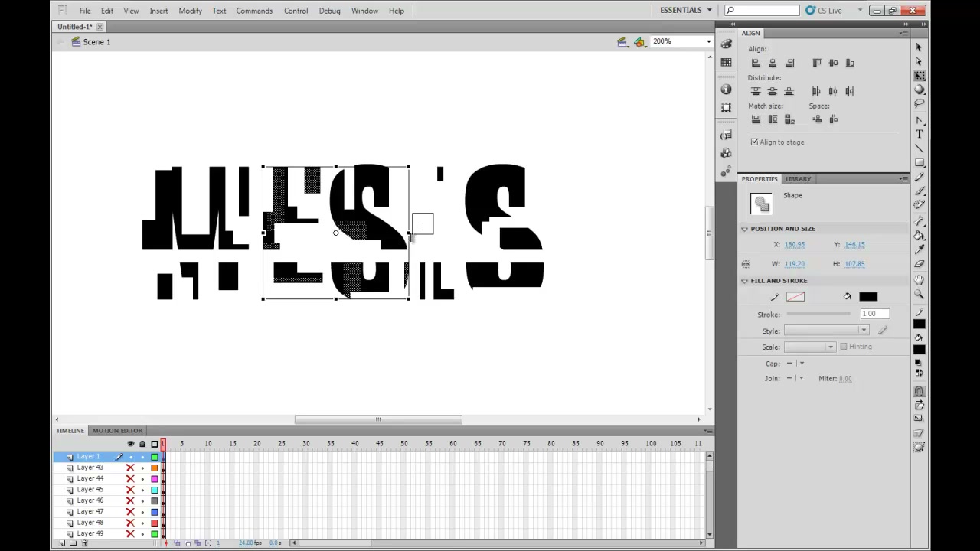Select the Lasso tool
Screen dimensions: 980x551
pos(919,103)
